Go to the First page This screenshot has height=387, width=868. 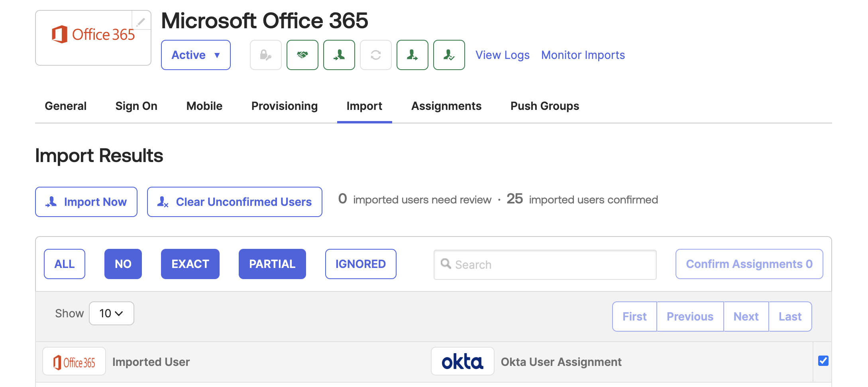634,317
